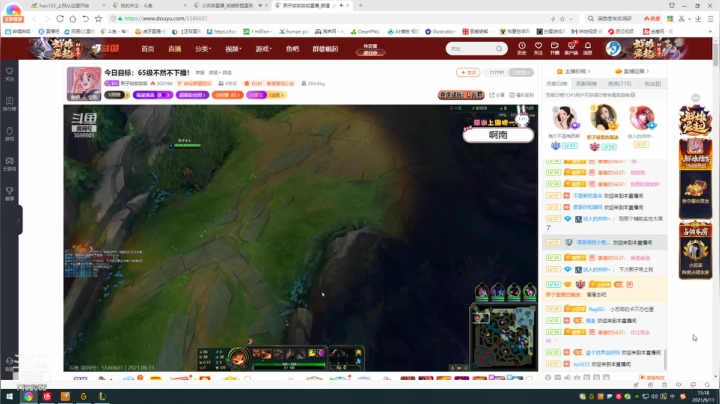This screenshot has width=720, height=404.
Task: Expand the left sidebar collapse handle
Action: (19, 220)
